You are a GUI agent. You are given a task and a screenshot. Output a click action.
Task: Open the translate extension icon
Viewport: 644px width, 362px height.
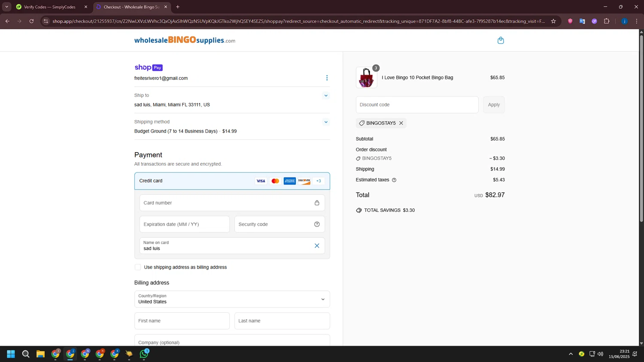[x=582, y=21]
